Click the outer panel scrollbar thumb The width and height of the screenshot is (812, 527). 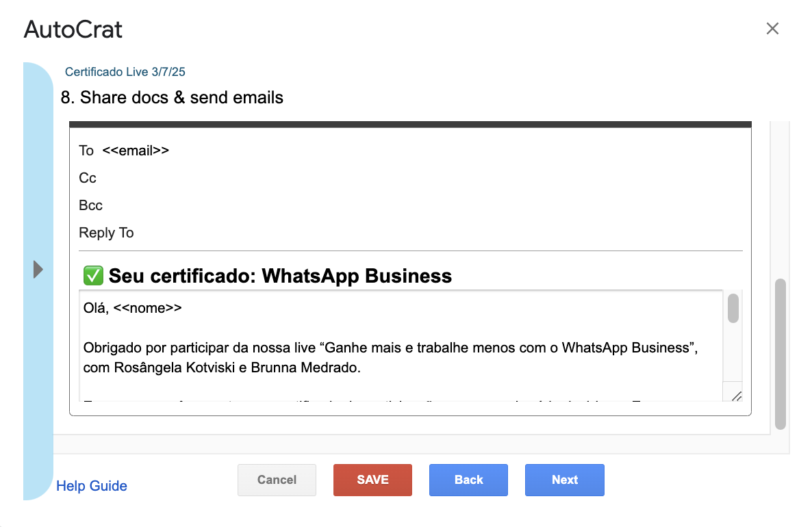click(x=781, y=354)
